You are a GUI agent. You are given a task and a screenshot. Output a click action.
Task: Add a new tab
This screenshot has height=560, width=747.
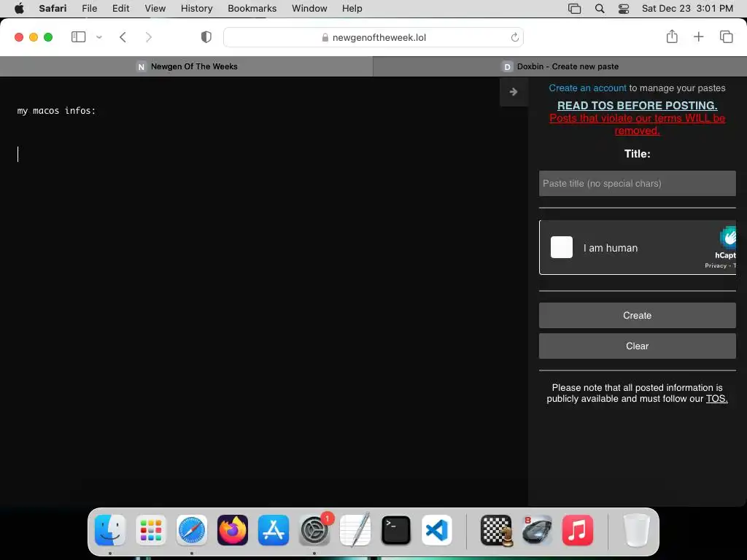click(x=698, y=36)
